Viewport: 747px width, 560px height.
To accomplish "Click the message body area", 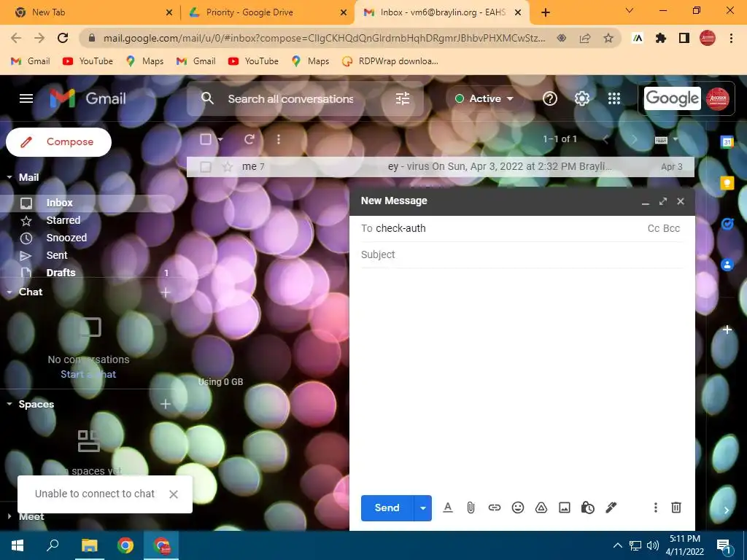I will (x=522, y=378).
